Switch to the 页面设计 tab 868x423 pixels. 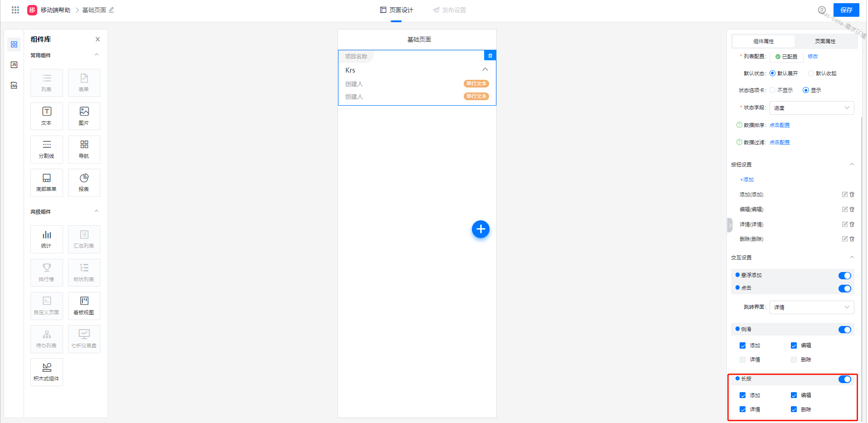396,10
